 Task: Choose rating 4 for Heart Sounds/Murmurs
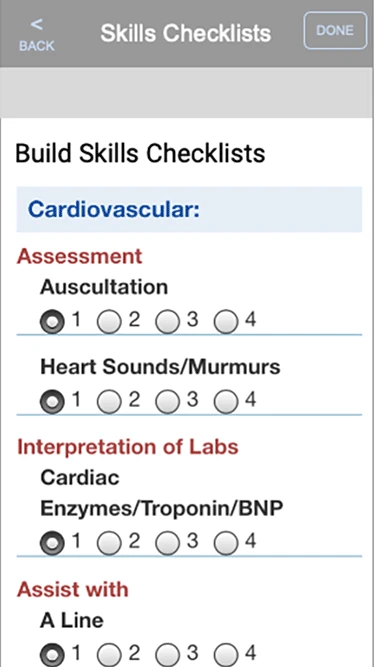(x=226, y=402)
